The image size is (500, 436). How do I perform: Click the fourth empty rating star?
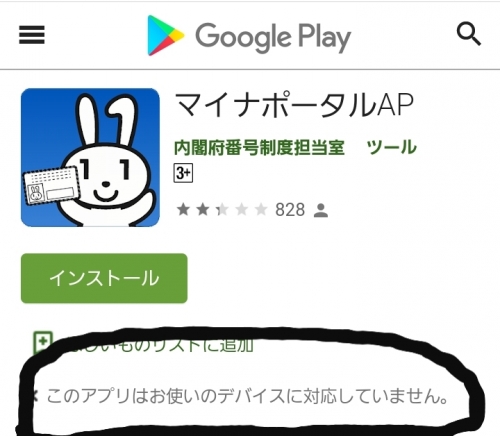pyautogui.click(x=241, y=210)
